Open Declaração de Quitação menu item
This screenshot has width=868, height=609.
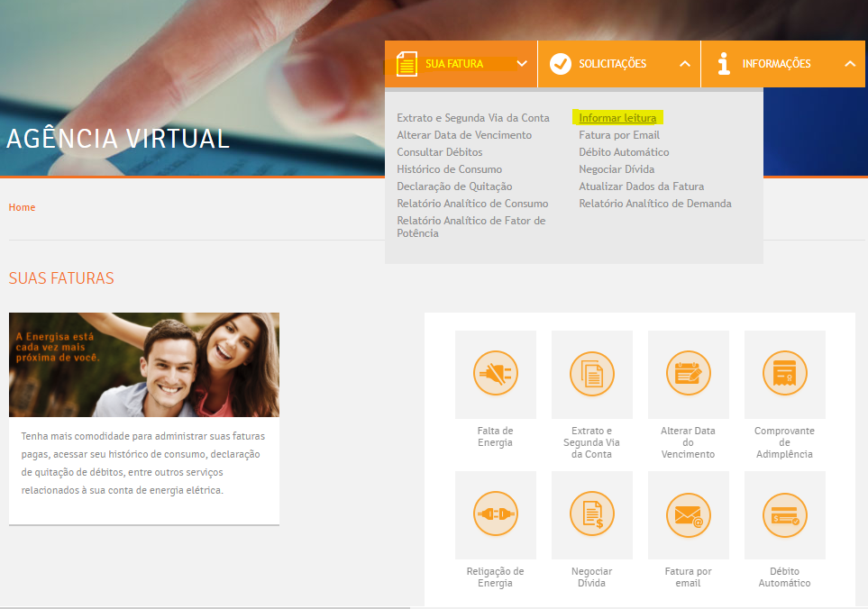click(x=454, y=186)
